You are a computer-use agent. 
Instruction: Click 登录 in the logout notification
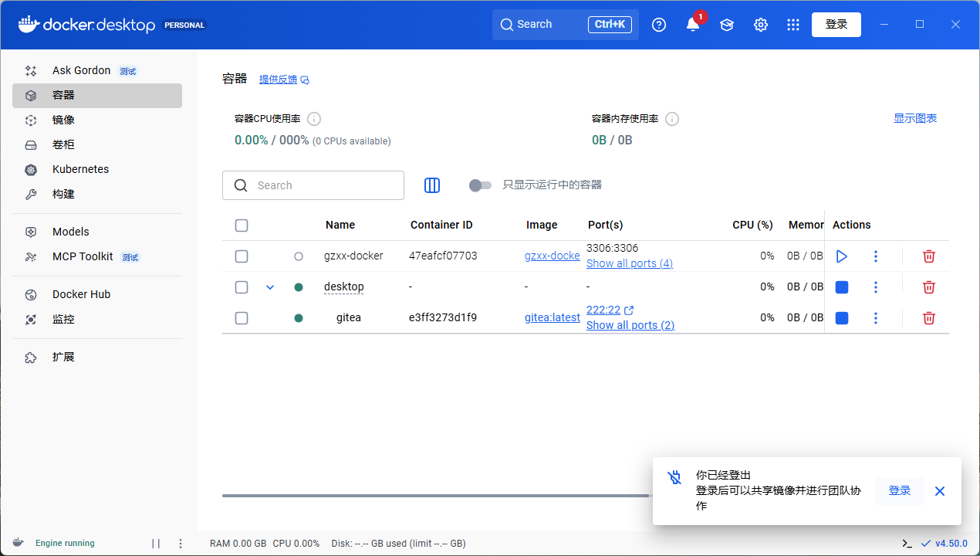click(x=900, y=490)
